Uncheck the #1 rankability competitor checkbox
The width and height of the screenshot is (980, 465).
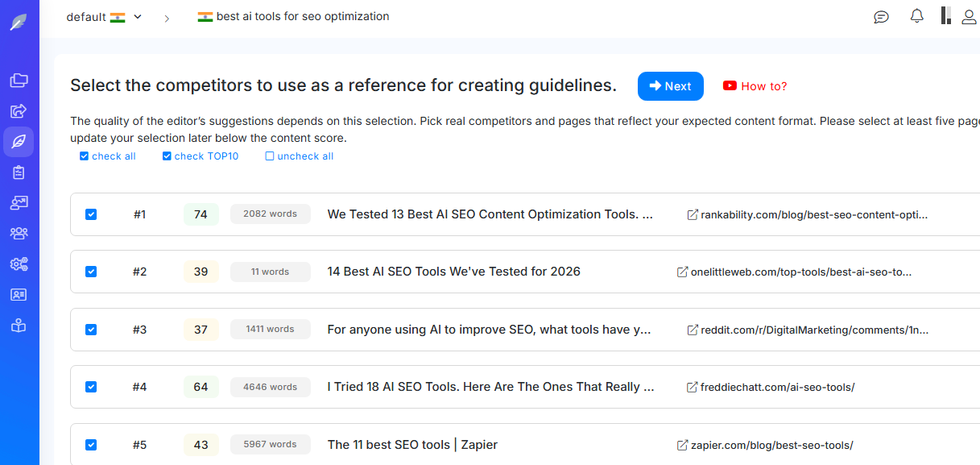coord(91,214)
